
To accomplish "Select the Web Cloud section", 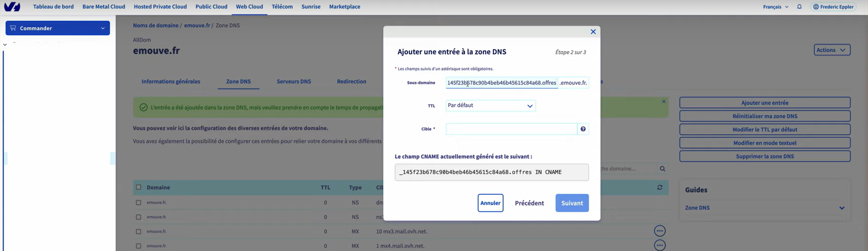I will (250, 7).
